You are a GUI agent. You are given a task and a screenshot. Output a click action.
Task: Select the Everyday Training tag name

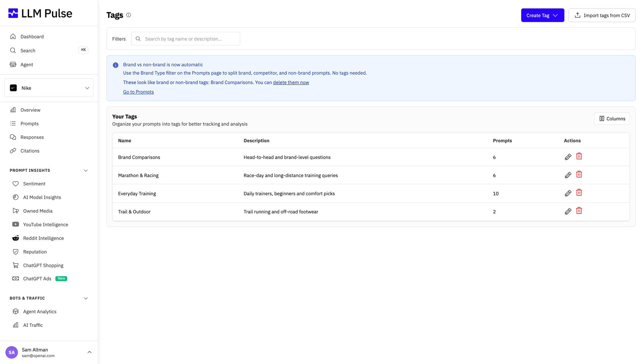(137, 194)
